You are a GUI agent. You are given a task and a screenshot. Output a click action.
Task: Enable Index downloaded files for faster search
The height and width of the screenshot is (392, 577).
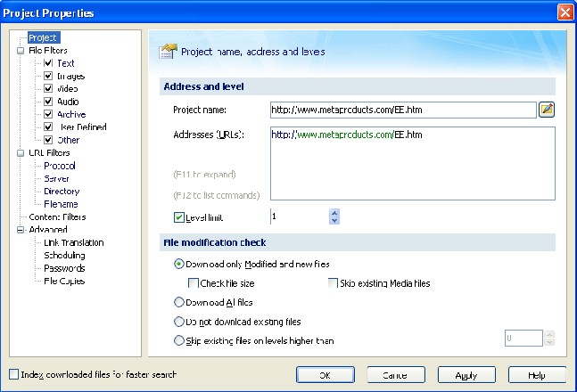[x=13, y=374]
